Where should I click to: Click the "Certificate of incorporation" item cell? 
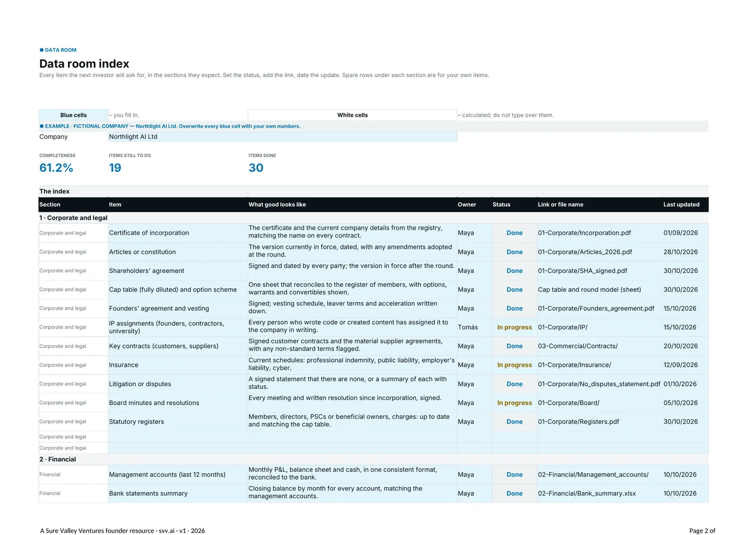point(178,233)
